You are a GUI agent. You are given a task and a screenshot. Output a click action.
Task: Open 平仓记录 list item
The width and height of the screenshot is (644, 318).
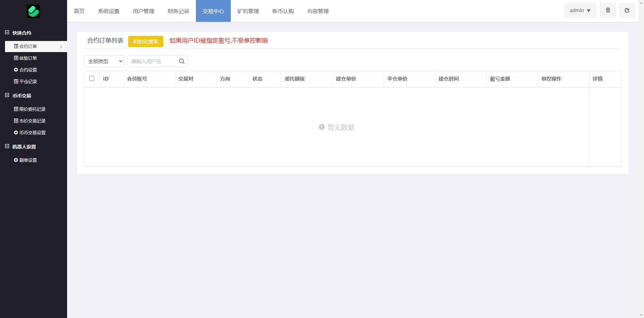click(x=28, y=82)
